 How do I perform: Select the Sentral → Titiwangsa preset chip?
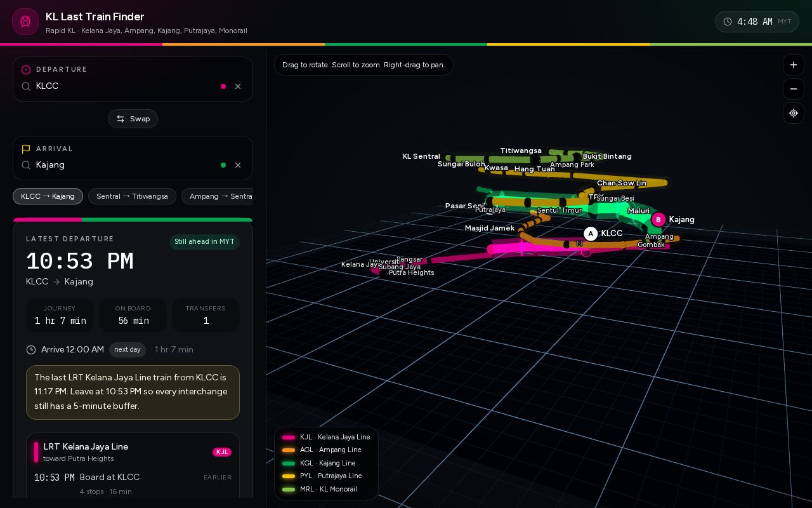(132, 196)
